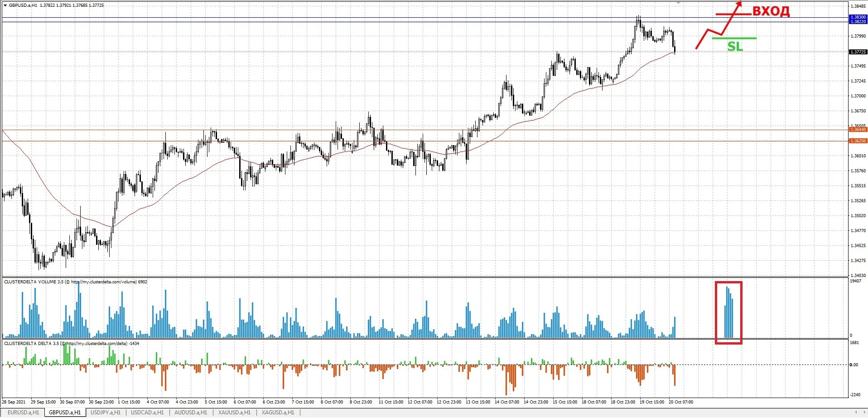Click the 5 Oct 15:00 time axis label

217,402
